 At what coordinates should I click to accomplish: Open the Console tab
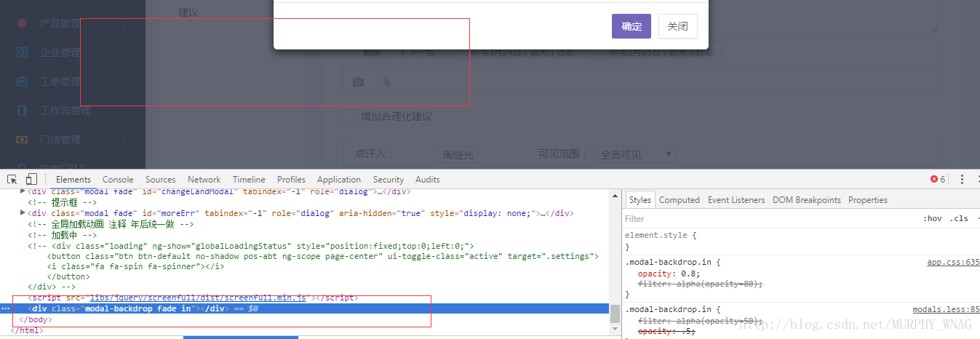pos(118,180)
